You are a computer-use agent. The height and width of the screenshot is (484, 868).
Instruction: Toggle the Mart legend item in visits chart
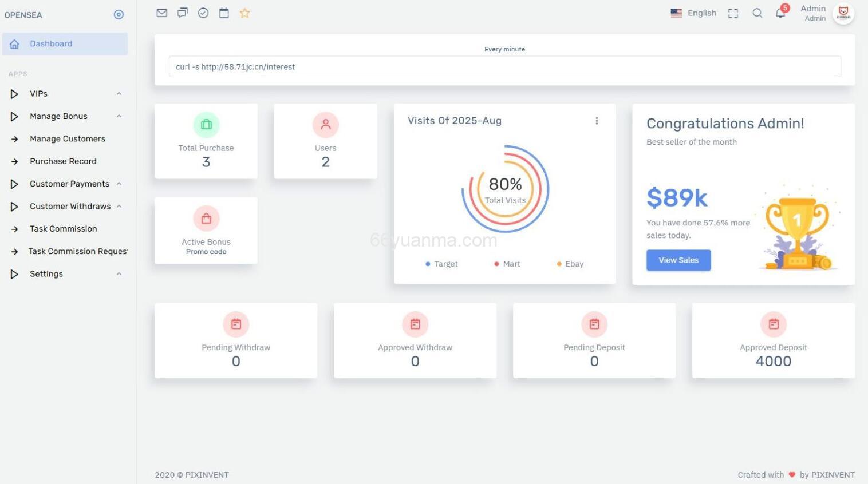[507, 264]
